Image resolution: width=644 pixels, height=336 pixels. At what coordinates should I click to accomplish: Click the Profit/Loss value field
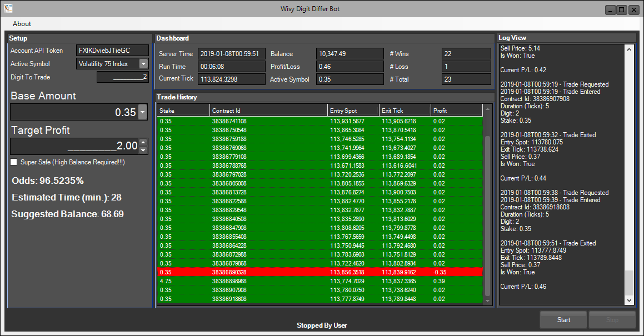(x=350, y=67)
